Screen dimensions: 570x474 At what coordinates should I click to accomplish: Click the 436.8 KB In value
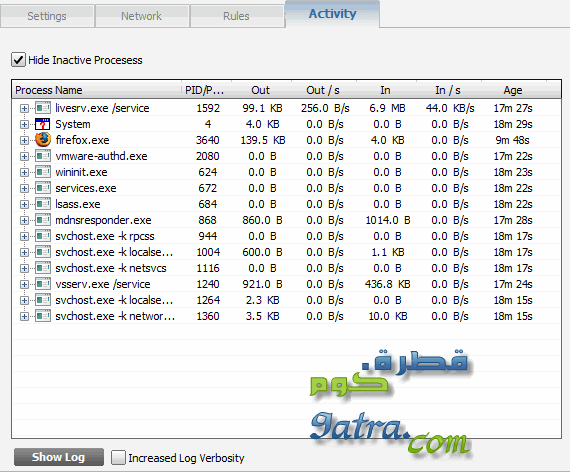click(388, 284)
